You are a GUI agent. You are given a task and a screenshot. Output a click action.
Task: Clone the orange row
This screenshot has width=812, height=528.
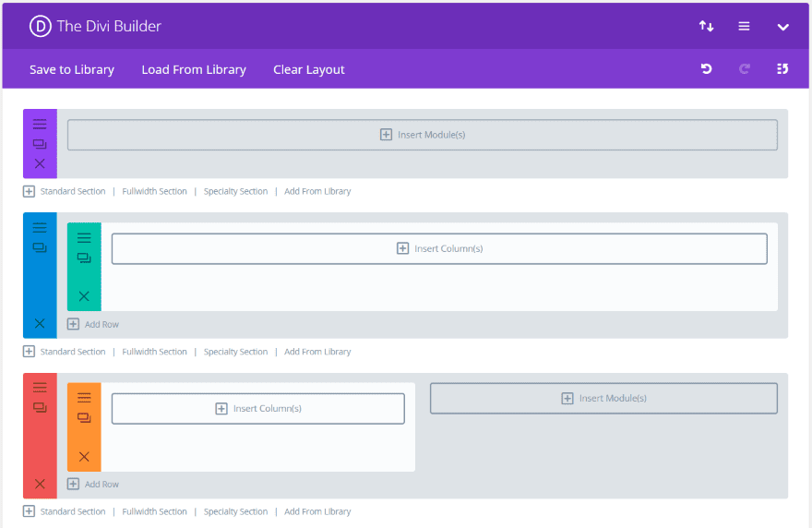point(84,417)
